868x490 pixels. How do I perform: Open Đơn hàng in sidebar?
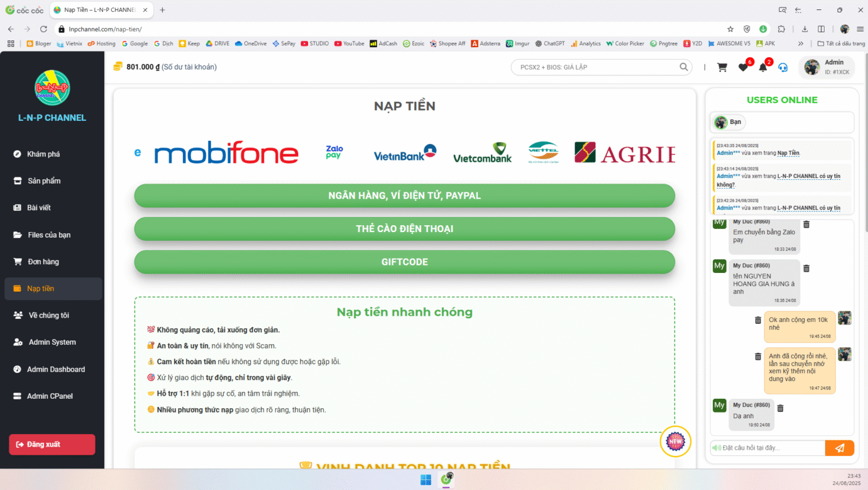click(x=43, y=262)
